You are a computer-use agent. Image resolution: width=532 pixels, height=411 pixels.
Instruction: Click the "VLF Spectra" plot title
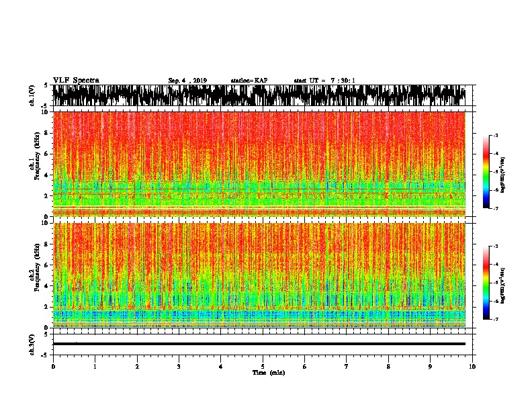coord(76,81)
